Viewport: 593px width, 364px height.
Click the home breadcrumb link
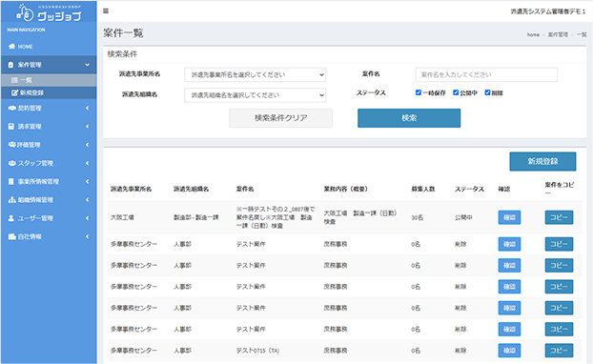click(x=533, y=34)
